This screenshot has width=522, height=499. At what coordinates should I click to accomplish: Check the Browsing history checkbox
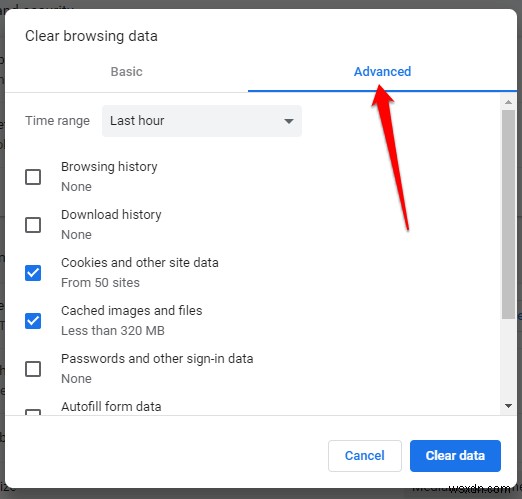click(x=33, y=177)
